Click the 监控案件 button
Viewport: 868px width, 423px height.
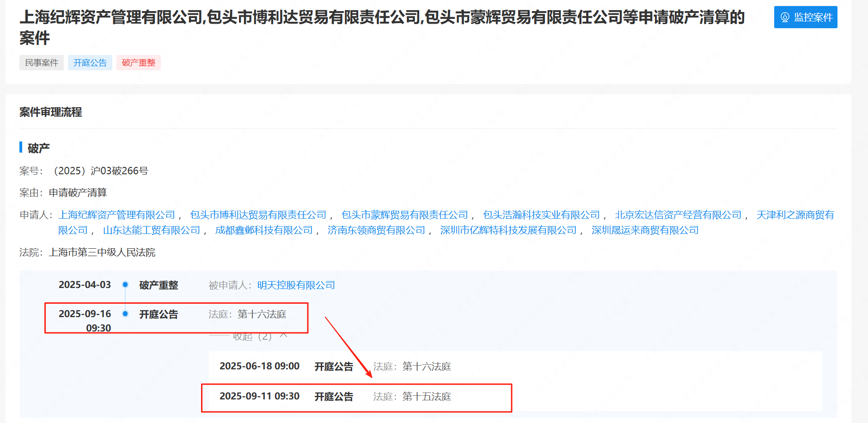click(x=806, y=17)
